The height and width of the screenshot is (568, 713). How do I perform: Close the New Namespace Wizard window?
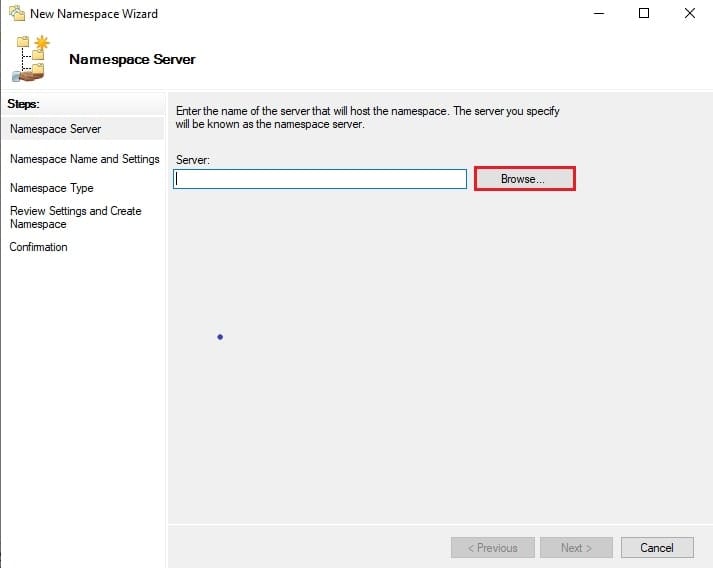click(689, 13)
